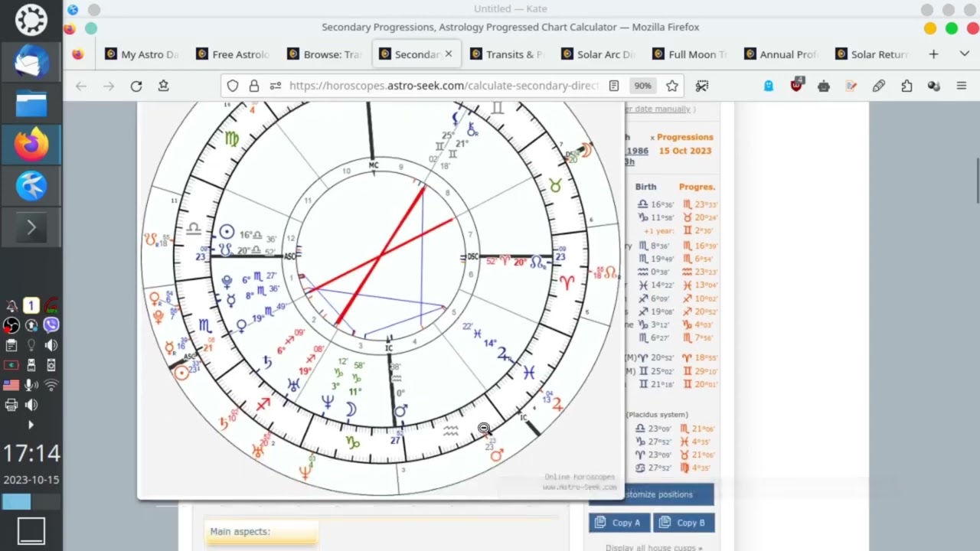The width and height of the screenshot is (980, 551).
Task: Open the KDE Connect style blue app icon
Action: coord(31,185)
